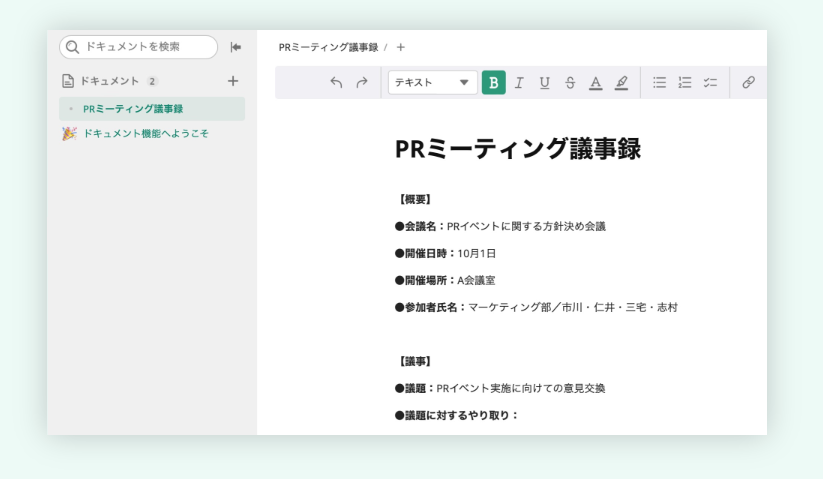Image resolution: width=823 pixels, height=479 pixels.
Task: Select the highlight marker tool
Action: tap(621, 83)
